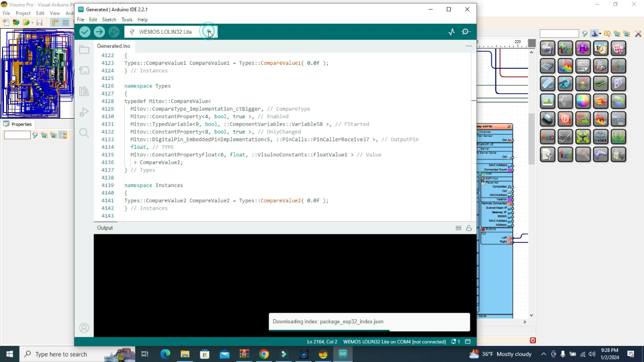Start the Arduino IDE debugger button
This screenshot has height=362, width=644.
click(114, 32)
